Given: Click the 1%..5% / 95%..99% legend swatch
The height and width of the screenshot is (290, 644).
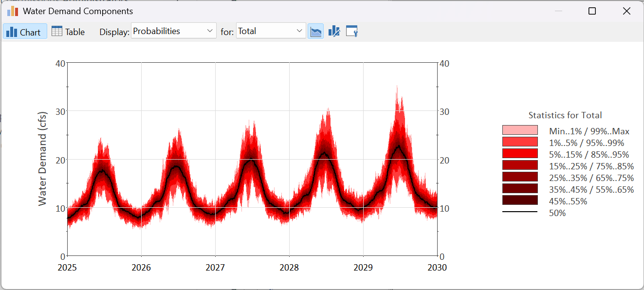Looking at the screenshot, I should point(520,142).
